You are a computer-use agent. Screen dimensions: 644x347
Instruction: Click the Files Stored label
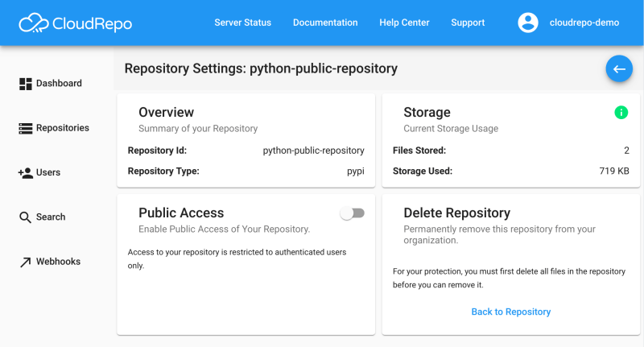419,151
